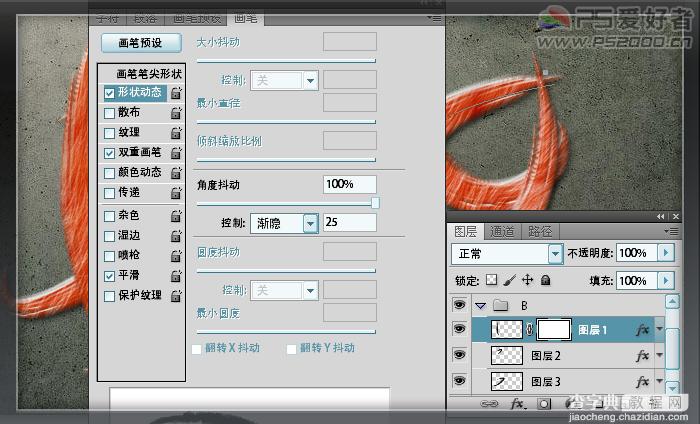This screenshot has width=700, height=424.
Task: Enable the 散布 checkbox
Action: (109, 113)
